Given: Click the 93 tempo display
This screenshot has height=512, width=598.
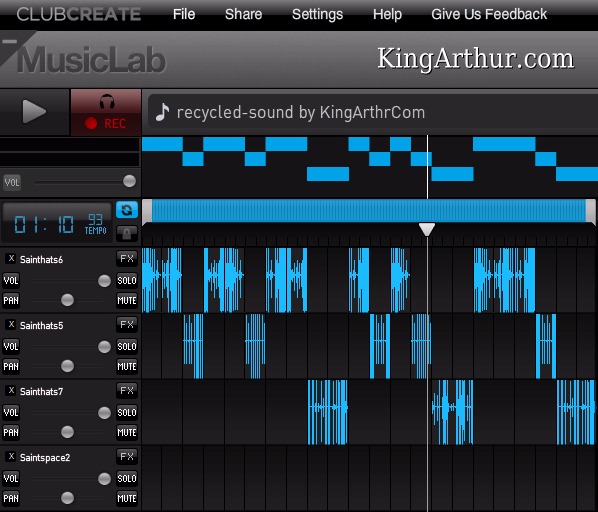Looking at the screenshot, I should pos(95,219).
